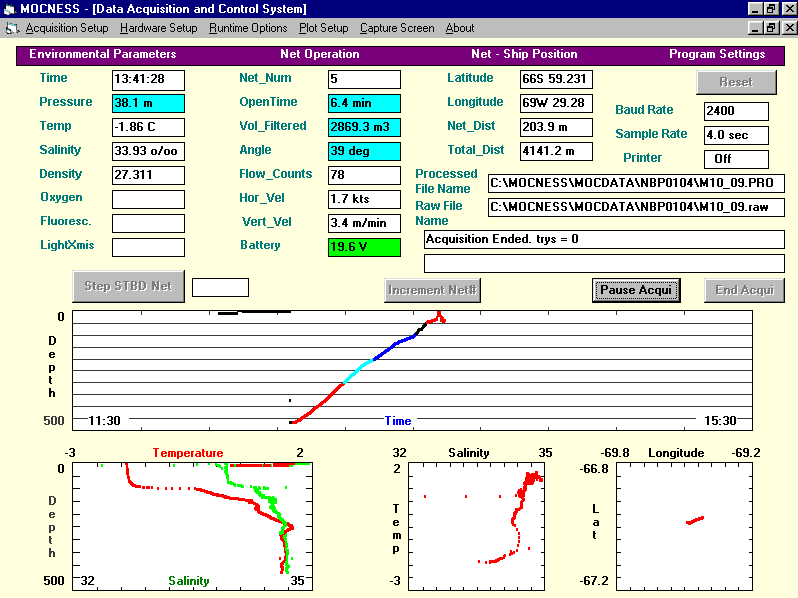Click the blue Time axis label

coord(398,421)
